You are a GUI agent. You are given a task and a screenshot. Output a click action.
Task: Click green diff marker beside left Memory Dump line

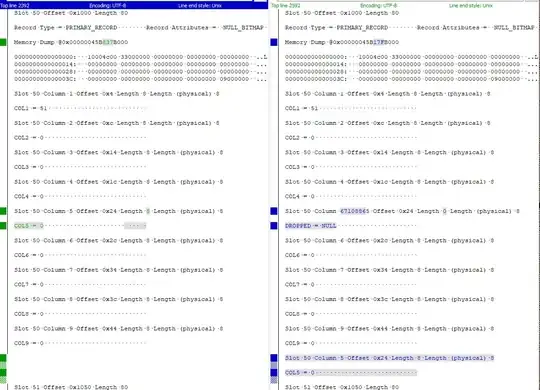[3, 42]
